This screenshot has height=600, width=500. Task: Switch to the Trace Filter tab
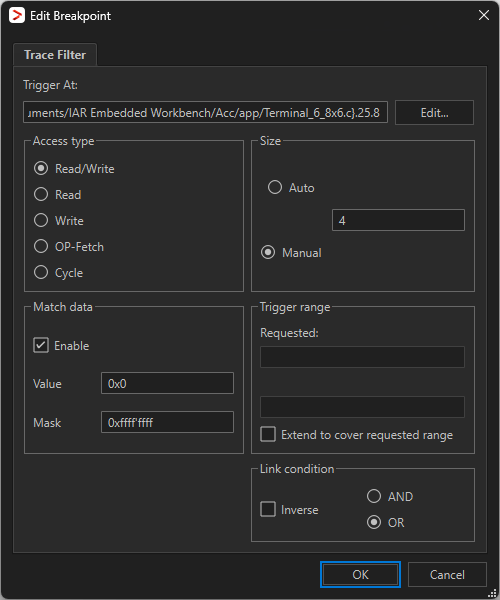coord(55,55)
